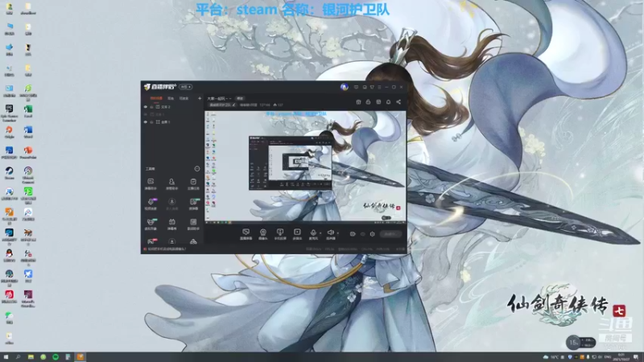
Task: Open the Origin desktop shortcut
Action: pos(9,132)
